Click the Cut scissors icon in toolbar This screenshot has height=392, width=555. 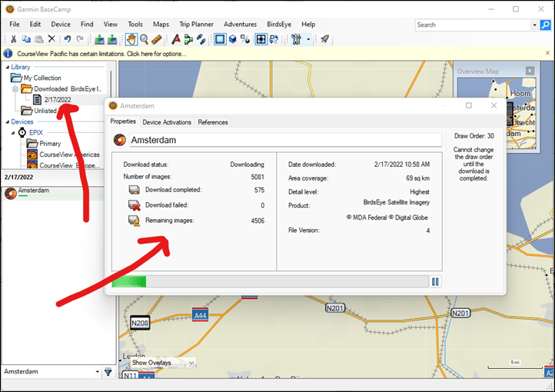(13, 39)
